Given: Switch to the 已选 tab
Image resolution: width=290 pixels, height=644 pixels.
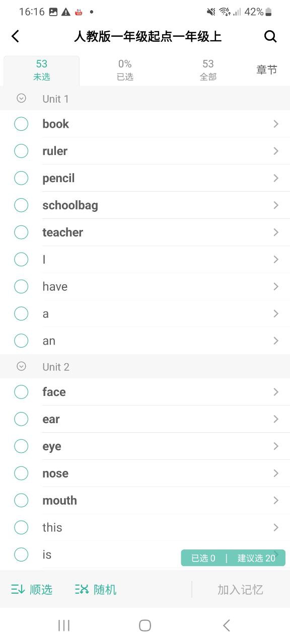Looking at the screenshot, I should 125,70.
